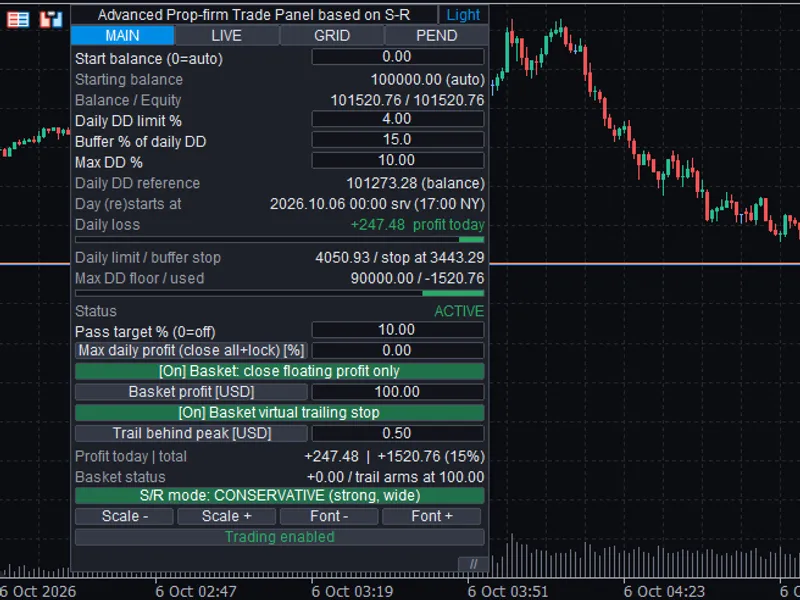Edit the Basket profit value 100.00

[397, 392]
